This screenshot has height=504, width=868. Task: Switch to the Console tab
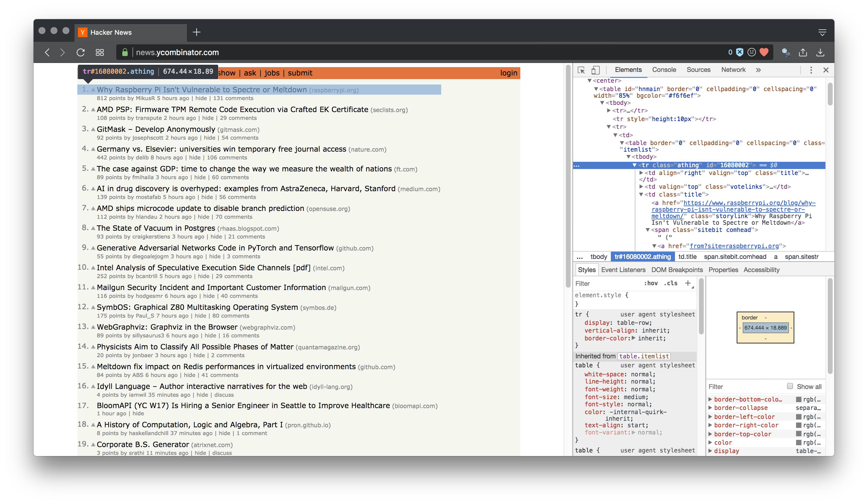coord(664,70)
